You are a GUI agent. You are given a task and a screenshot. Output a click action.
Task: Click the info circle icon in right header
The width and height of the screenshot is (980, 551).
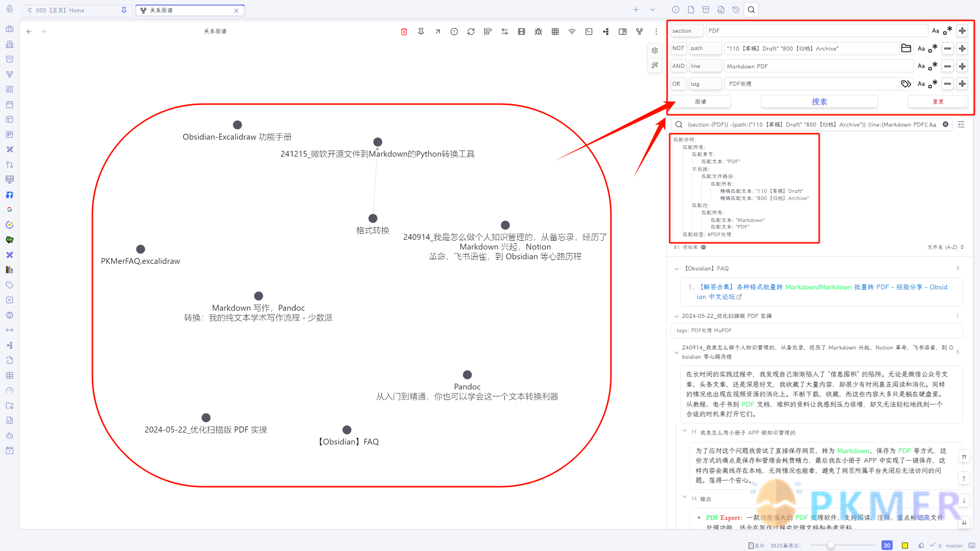[x=675, y=10]
